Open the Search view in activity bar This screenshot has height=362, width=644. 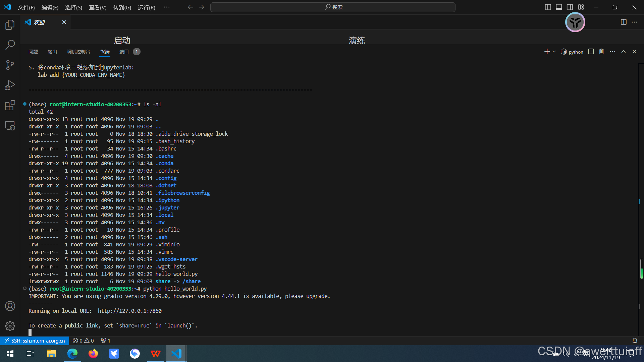point(10,45)
